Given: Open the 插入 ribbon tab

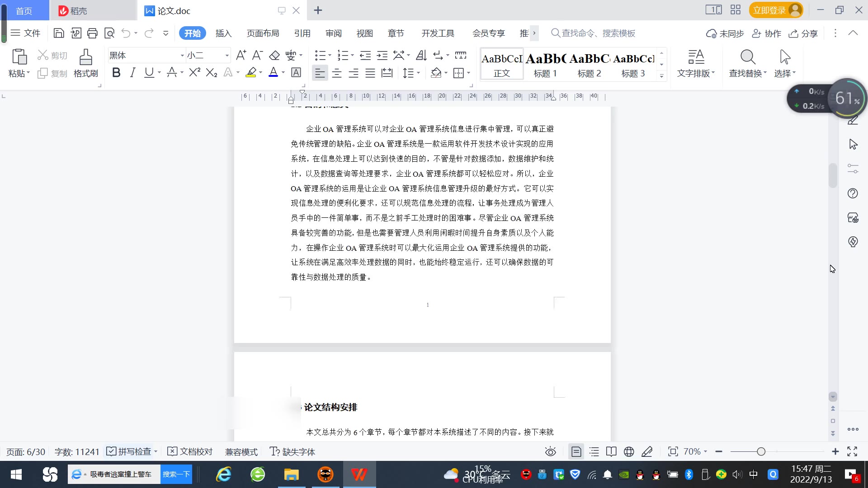Looking at the screenshot, I should (223, 33).
